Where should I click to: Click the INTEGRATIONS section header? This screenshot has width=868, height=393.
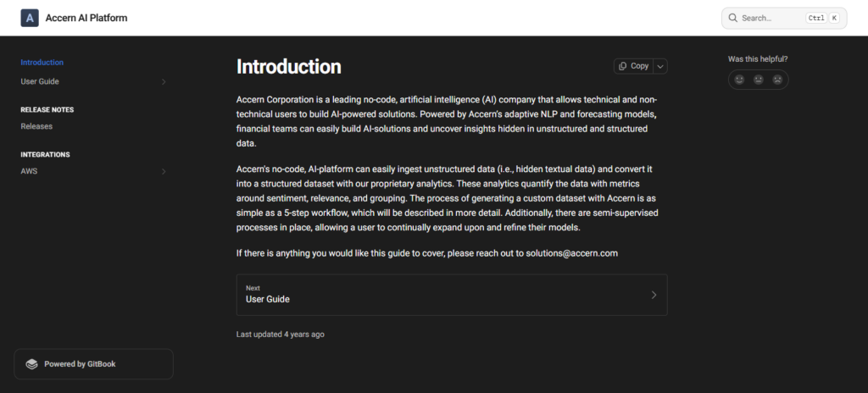click(x=46, y=154)
